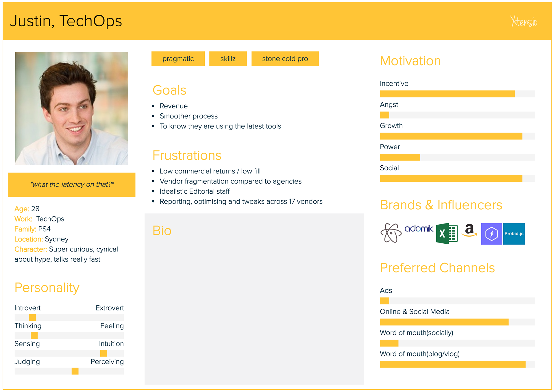This screenshot has width=555, height=392.
Task: Click the purple lightning hexagon icon
Action: (491, 234)
